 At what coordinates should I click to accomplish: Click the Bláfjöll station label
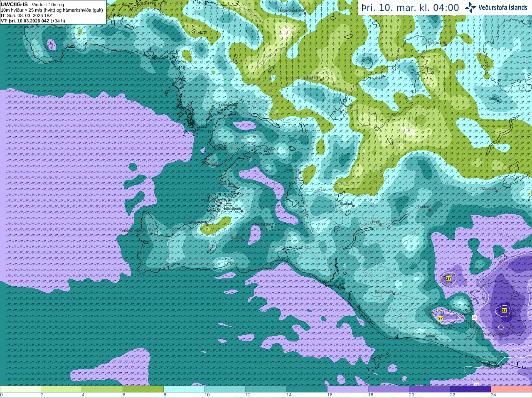tap(236, 238)
